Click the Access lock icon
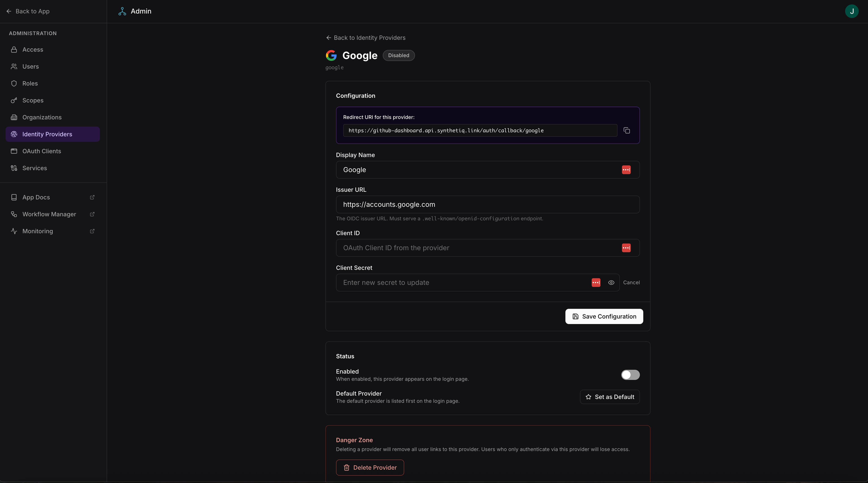Viewport: 868px width, 483px height. click(x=14, y=50)
